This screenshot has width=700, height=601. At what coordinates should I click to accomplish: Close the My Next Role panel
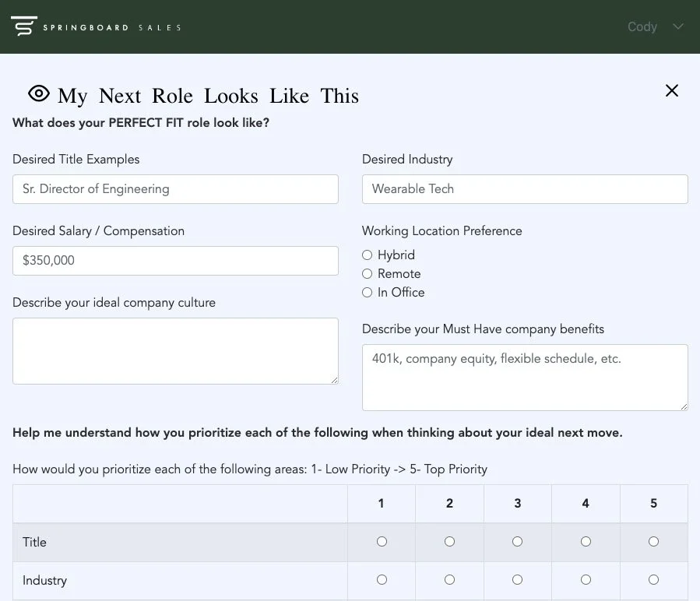pyautogui.click(x=672, y=91)
